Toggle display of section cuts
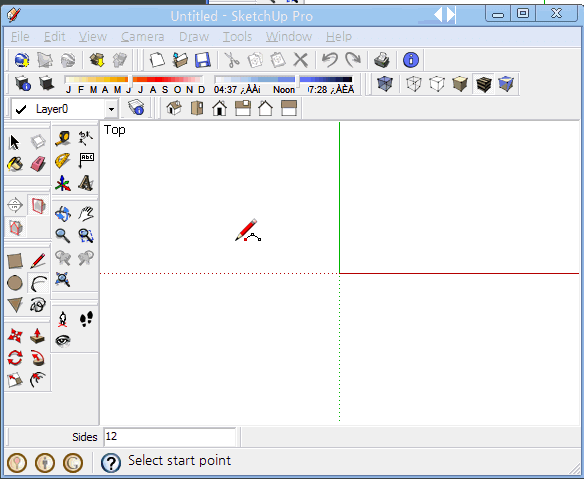 tap(16, 228)
